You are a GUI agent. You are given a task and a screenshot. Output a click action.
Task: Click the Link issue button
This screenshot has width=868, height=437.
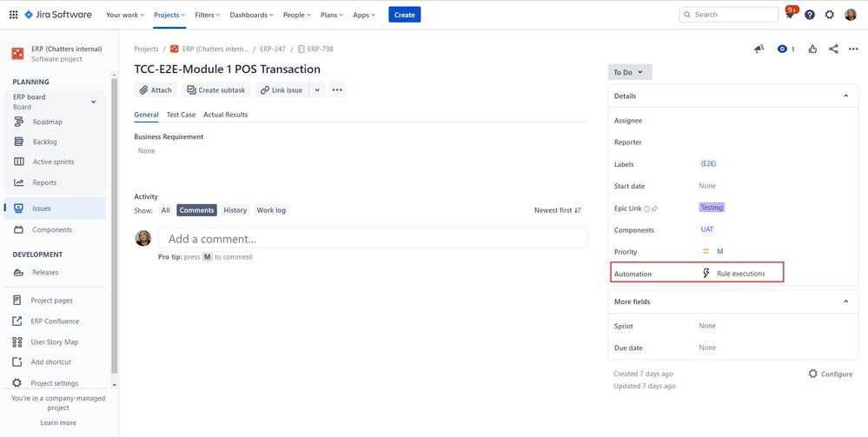tap(282, 89)
